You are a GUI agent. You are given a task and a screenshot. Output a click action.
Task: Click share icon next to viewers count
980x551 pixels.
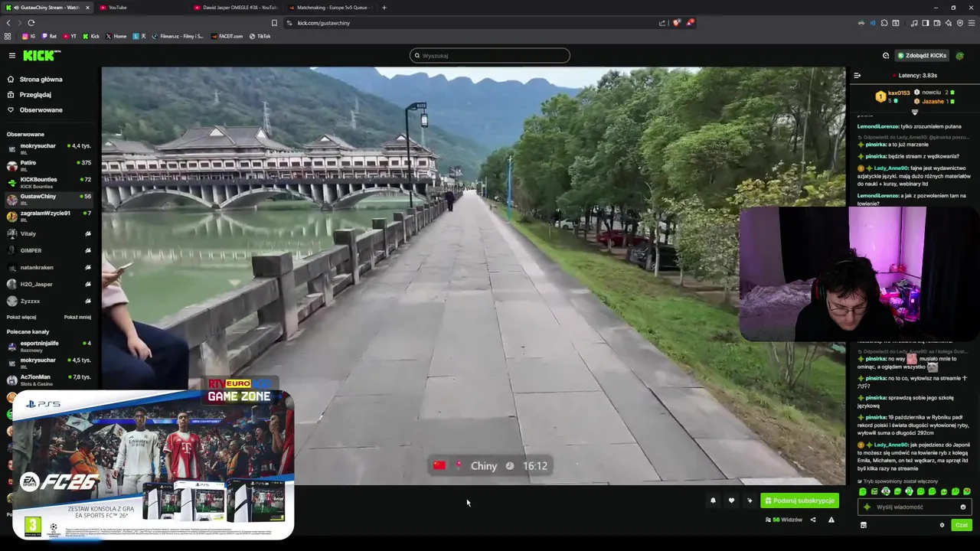click(x=813, y=520)
